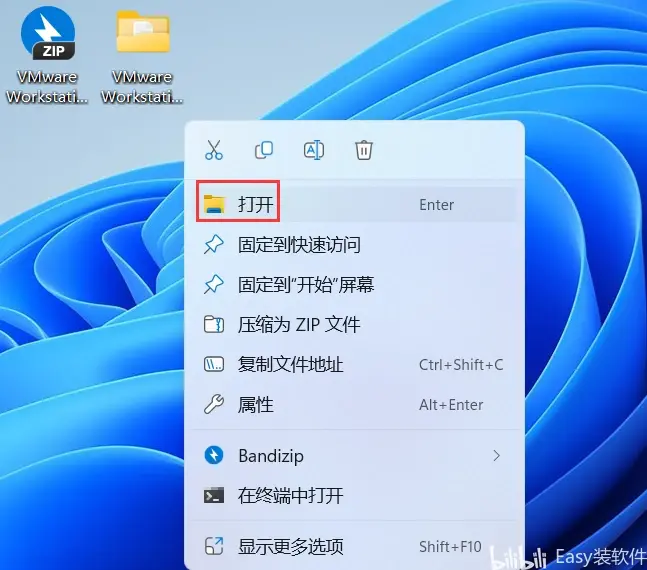647x570 pixels.
Task: Click the Cut scissors icon
Action: pos(214,150)
